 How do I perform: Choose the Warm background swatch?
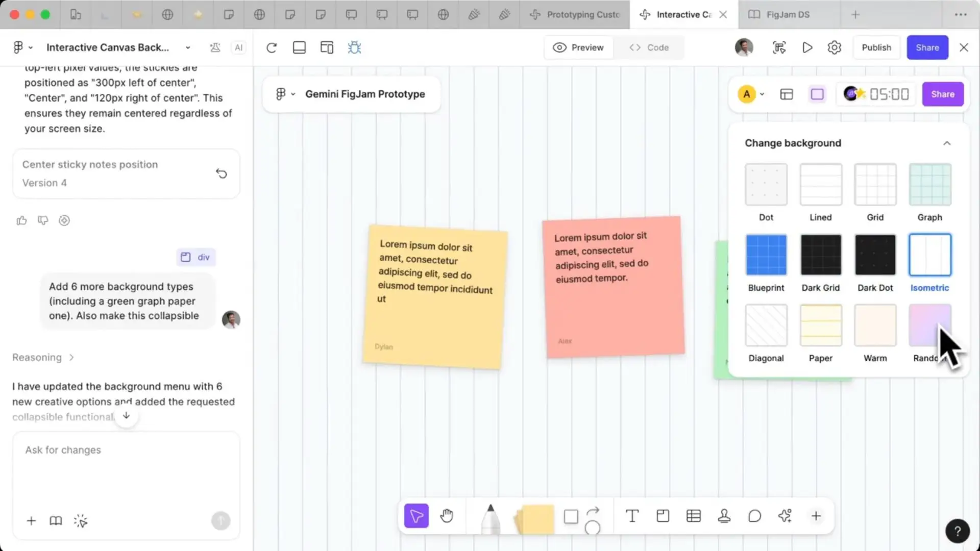coord(875,325)
